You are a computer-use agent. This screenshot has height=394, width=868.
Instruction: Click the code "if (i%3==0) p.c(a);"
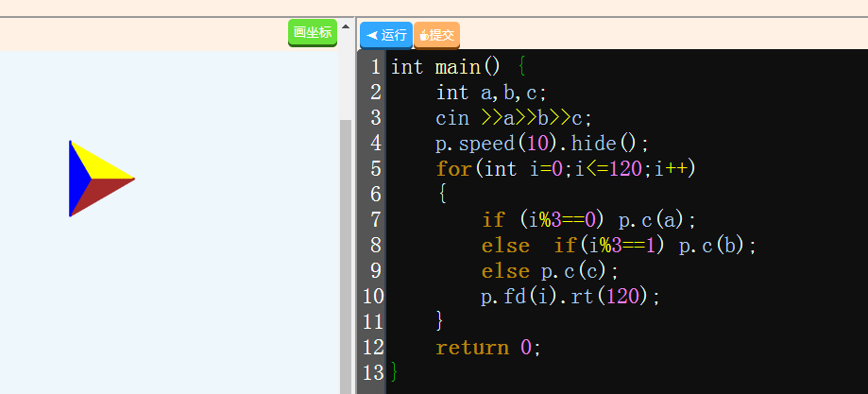tap(589, 220)
